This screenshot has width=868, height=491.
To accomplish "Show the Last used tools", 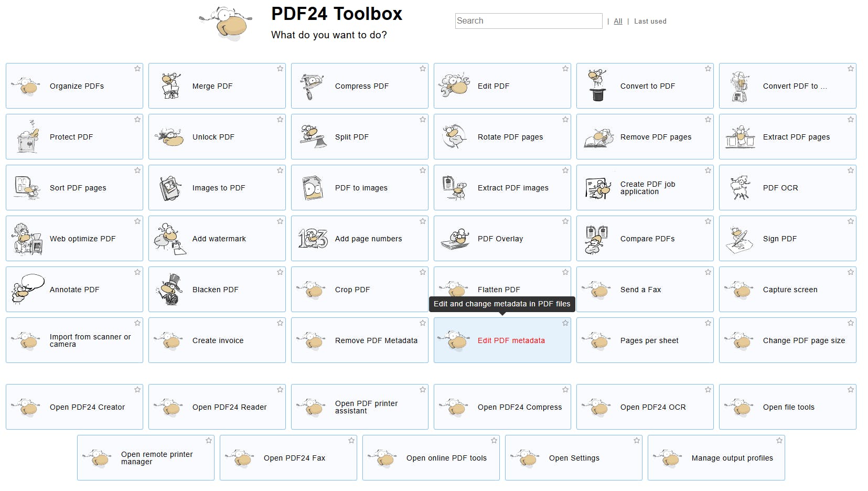I will tap(650, 21).
